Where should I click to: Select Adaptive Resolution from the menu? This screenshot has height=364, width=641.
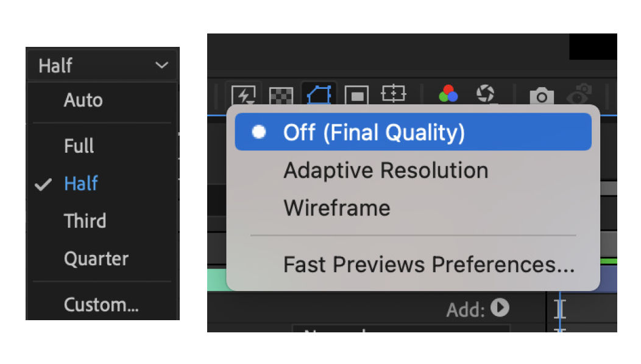[385, 170]
